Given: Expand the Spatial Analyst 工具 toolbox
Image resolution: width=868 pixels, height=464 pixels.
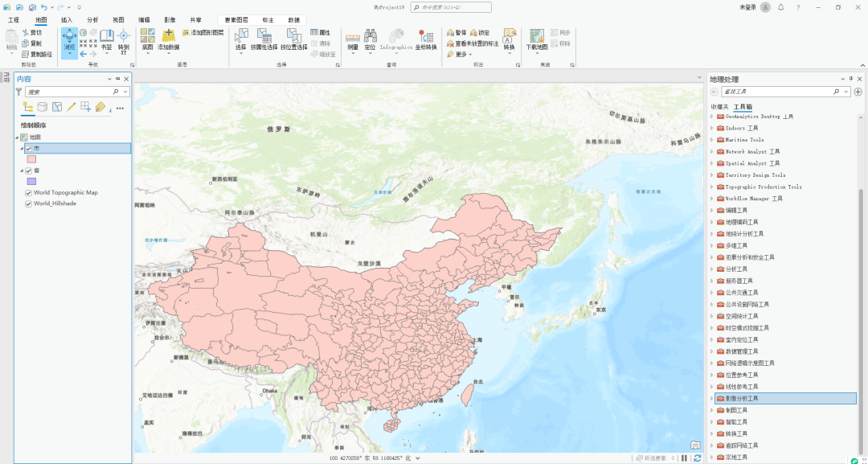Looking at the screenshot, I should tap(712, 163).
